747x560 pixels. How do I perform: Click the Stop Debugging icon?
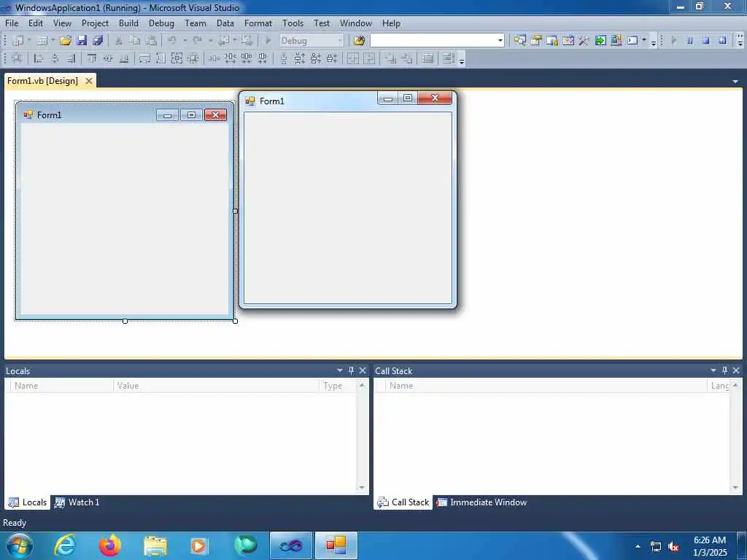705,41
